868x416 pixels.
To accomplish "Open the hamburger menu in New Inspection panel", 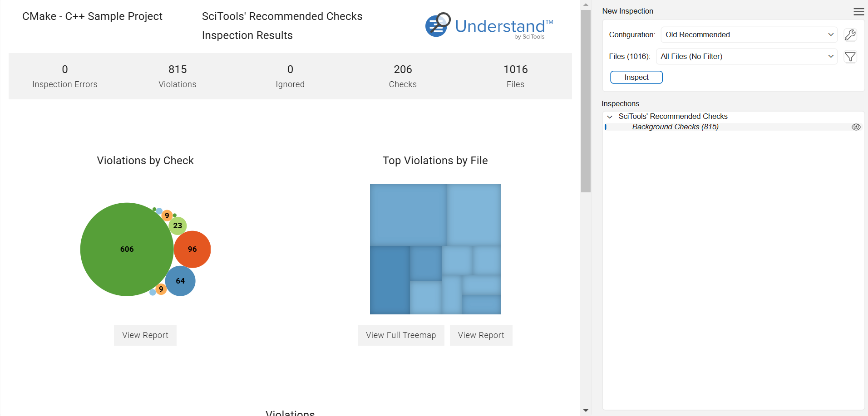I will pos(858,11).
